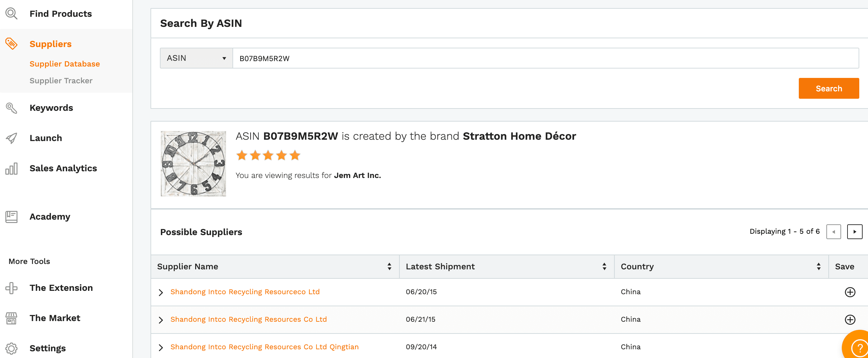Click the Sales Analytics bar chart icon
The image size is (868, 358).
[x=11, y=168]
